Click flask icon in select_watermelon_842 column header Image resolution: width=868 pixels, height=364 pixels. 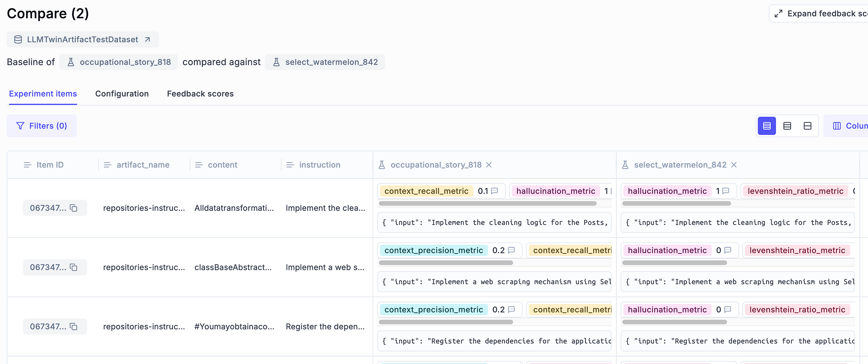pyautogui.click(x=625, y=165)
